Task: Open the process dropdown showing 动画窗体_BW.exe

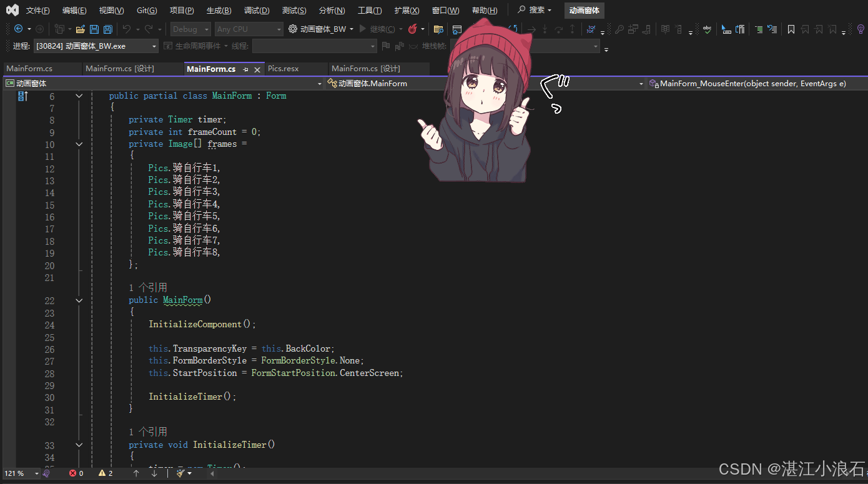Action: tap(96, 46)
